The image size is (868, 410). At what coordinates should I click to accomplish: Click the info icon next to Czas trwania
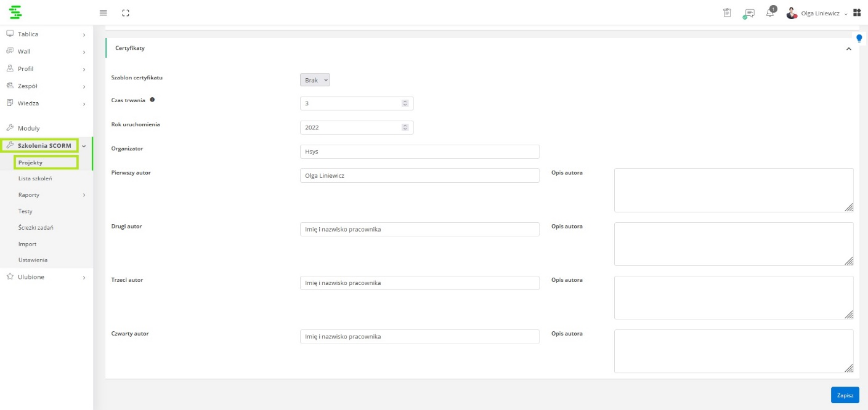pyautogui.click(x=152, y=100)
